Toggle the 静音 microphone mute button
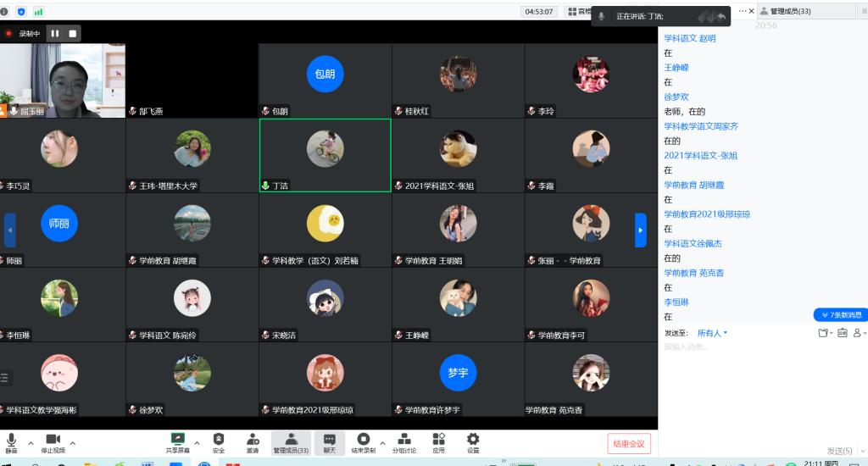The image size is (868, 466). coord(12,440)
